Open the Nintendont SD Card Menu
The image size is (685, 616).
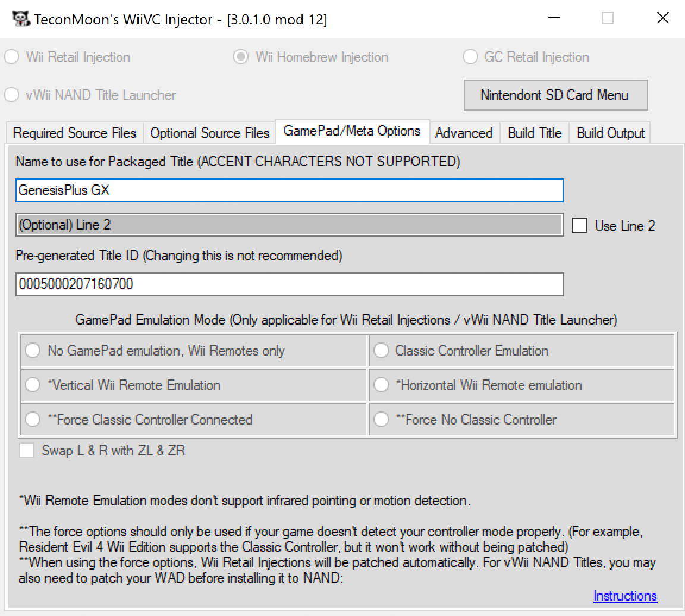(x=555, y=95)
